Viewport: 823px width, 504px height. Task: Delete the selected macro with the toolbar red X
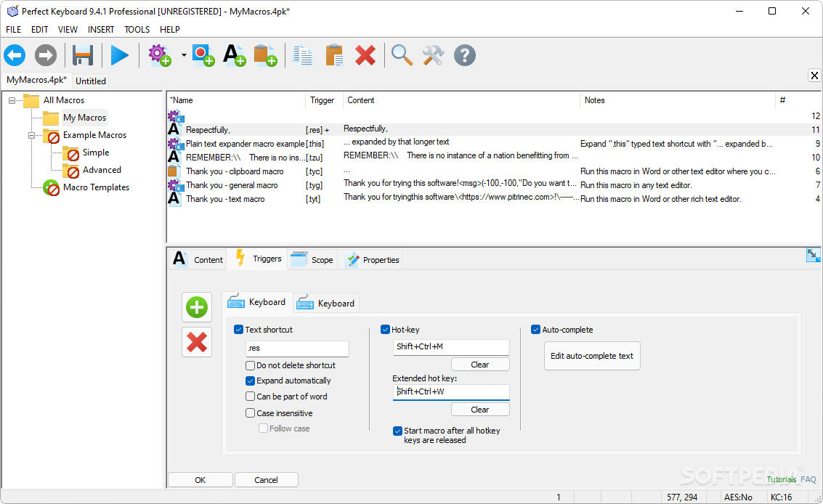[x=365, y=55]
